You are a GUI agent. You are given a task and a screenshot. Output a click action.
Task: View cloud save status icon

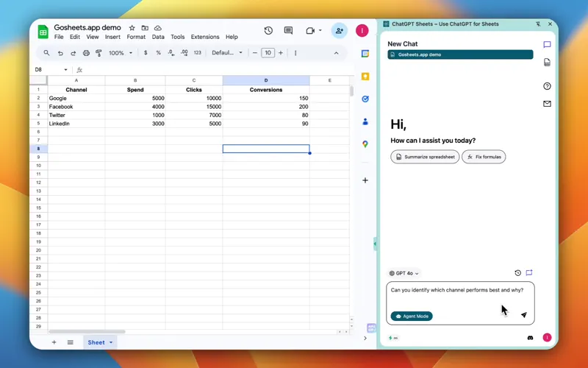(158, 28)
